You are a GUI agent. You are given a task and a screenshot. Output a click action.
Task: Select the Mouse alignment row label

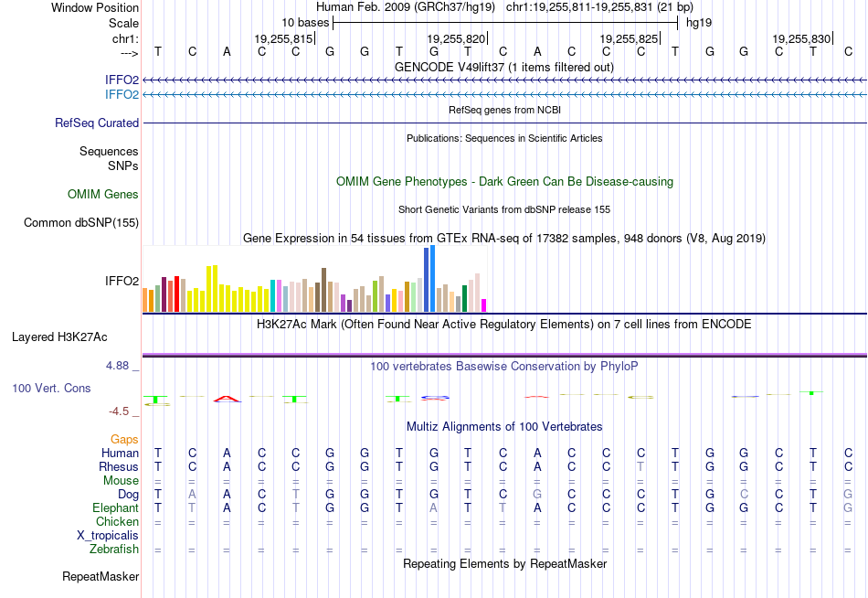click(x=121, y=481)
